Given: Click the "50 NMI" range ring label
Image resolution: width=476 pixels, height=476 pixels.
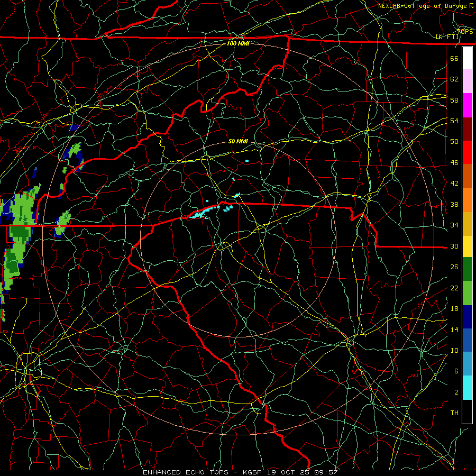Looking at the screenshot, I should tap(238, 141).
